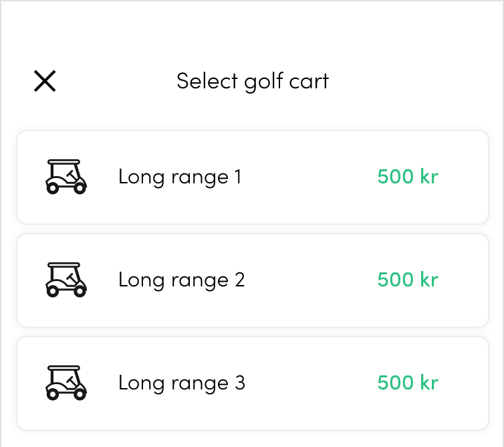Click the 500 kr price for Long range 2
504x447 pixels.
pos(408,280)
